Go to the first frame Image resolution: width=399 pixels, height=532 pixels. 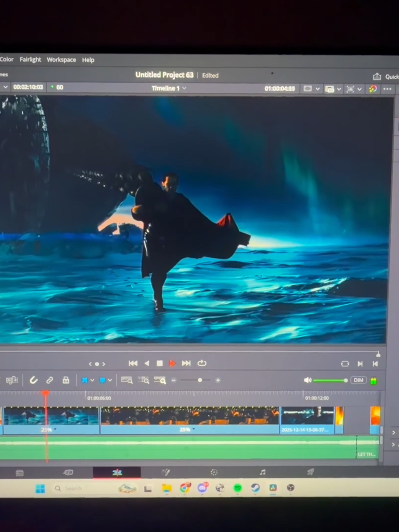(x=133, y=363)
